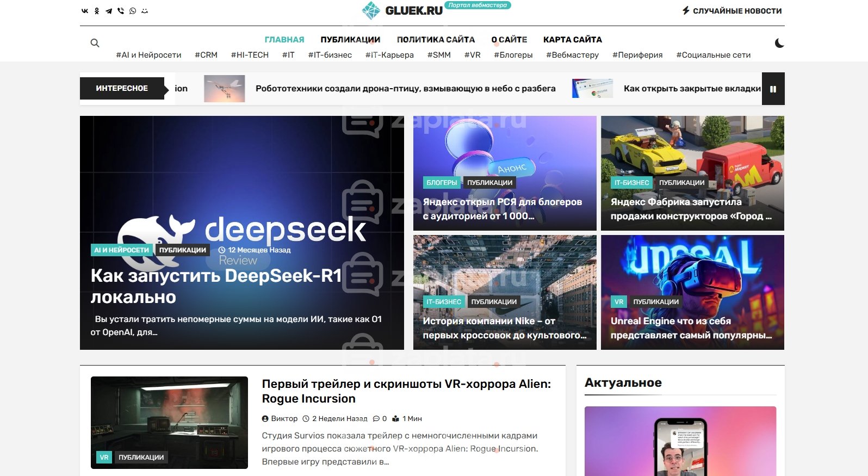This screenshot has width=868, height=476.
Task: Open article История компании Nike
Action: pos(505,328)
